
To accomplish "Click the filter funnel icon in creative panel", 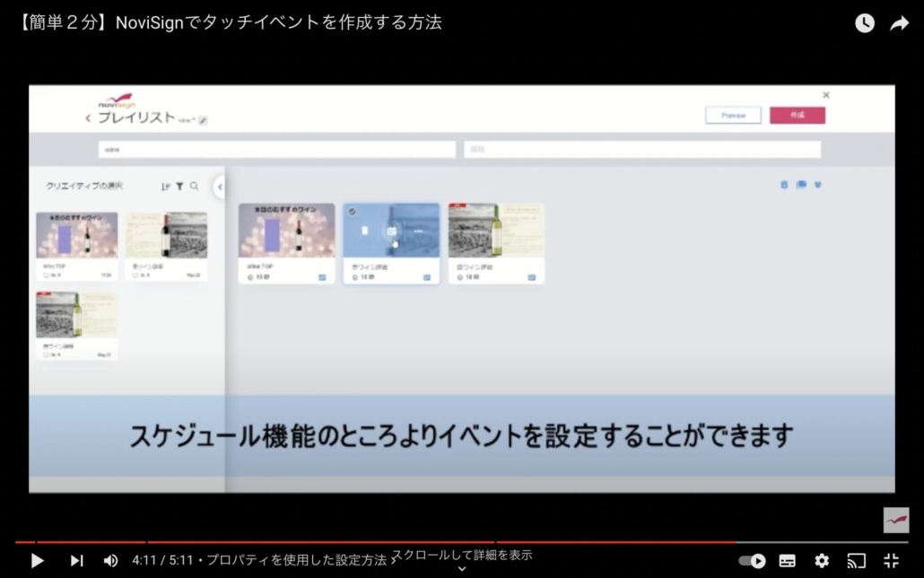I will [179, 187].
